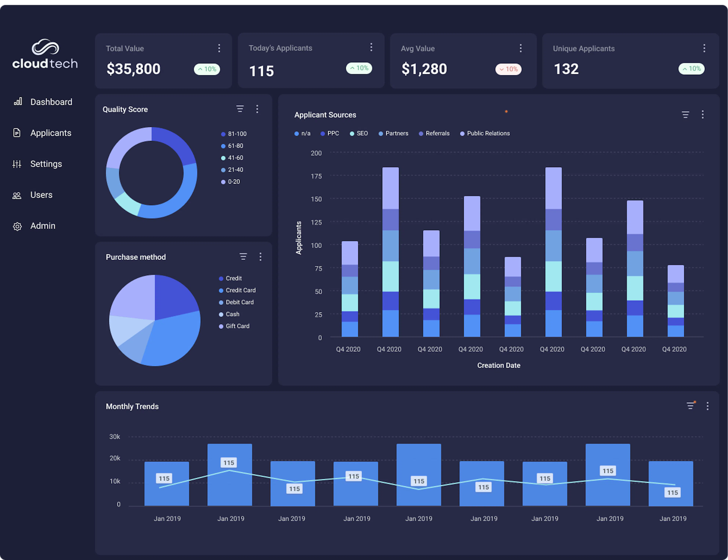
Task: Toggle the Gift Card legend entry
Action: point(234,326)
